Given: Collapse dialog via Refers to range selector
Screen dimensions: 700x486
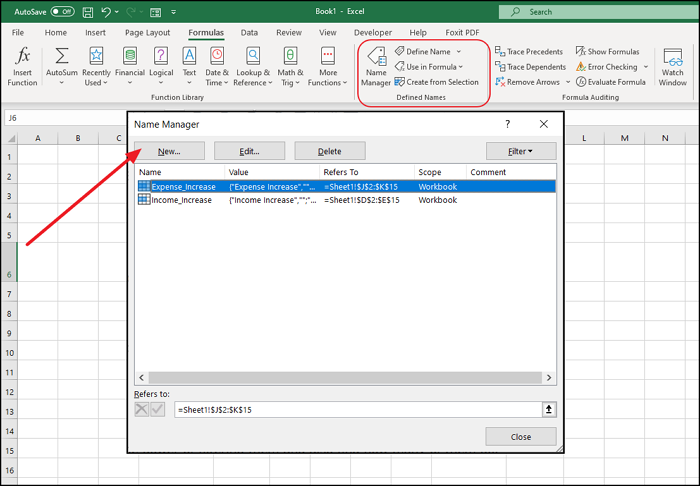Looking at the screenshot, I should (x=549, y=409).
